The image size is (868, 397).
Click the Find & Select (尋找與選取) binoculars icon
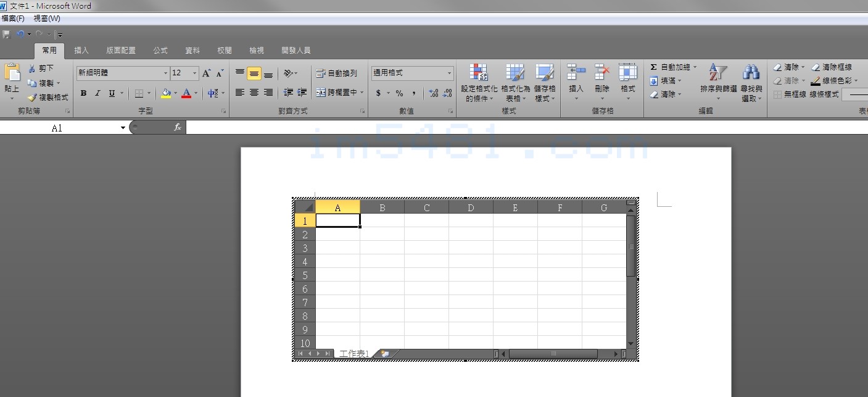coord(751,73)
